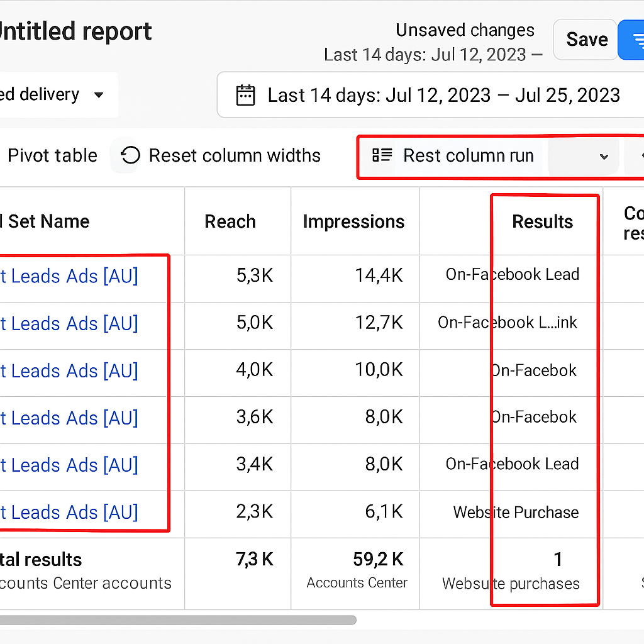Select the 4,0K reach cell
The height and width of the screenshot is (644, 644).
point(255,370)
